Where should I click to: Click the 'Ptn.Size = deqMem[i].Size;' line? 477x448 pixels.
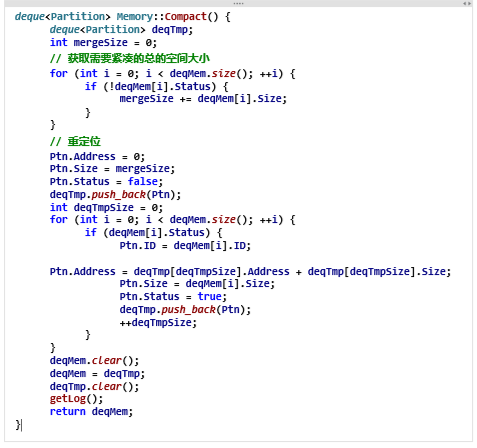[x=197, y=284]
